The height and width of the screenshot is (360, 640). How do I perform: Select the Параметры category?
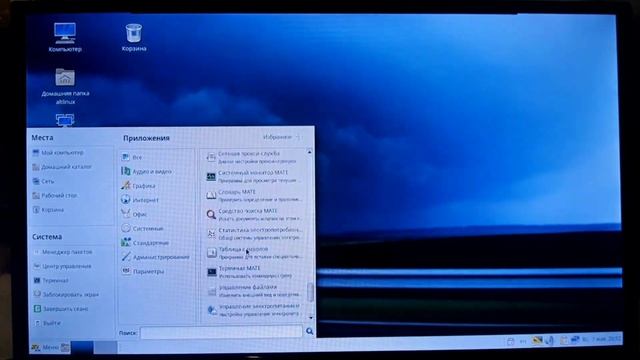(143, 271)
